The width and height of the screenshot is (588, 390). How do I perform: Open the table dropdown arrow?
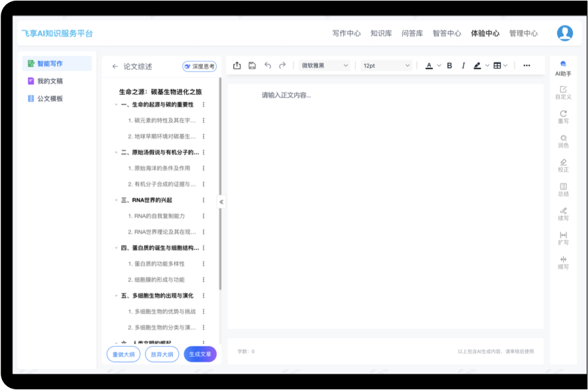505,66
